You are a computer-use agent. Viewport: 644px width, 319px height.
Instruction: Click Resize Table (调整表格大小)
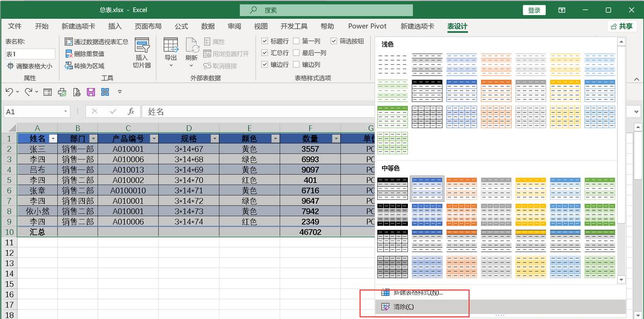30,66
